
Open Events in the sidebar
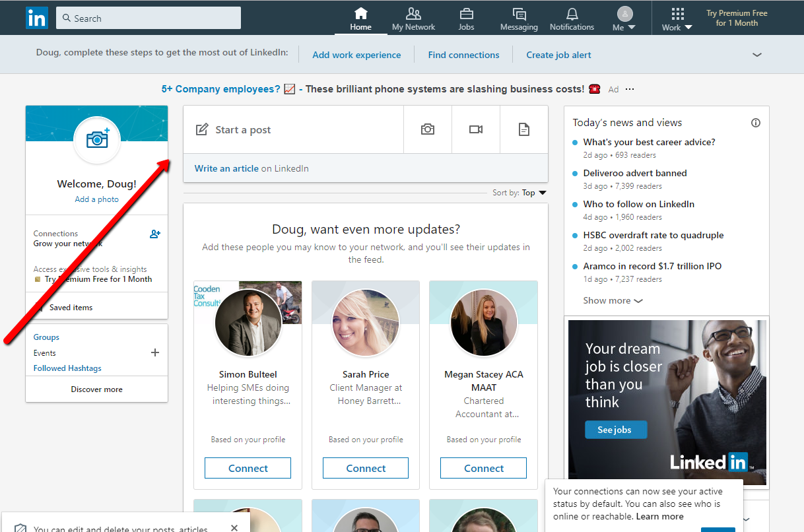click(x=45, y=353)
